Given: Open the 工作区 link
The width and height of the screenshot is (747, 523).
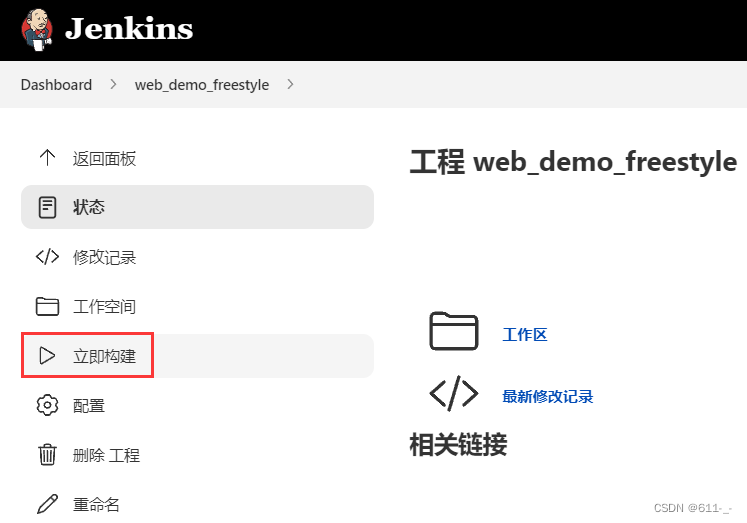Looking at the screenshot, I should (525, 334).
